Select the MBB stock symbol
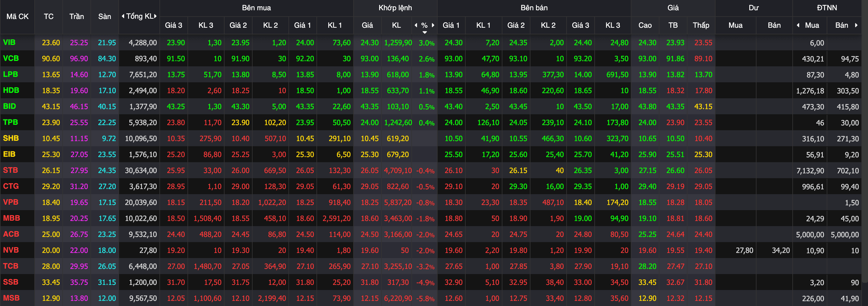 pos(11,218)
